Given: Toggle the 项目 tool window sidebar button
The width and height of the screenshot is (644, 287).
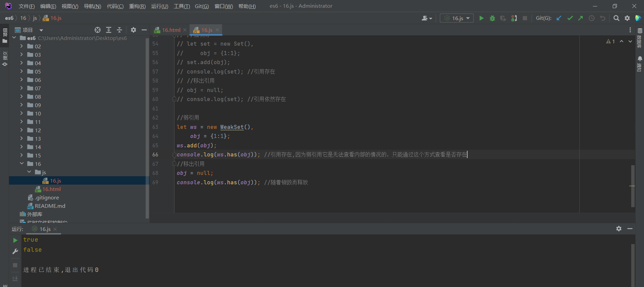Looking at the screenshot, I should click(5, 36).
